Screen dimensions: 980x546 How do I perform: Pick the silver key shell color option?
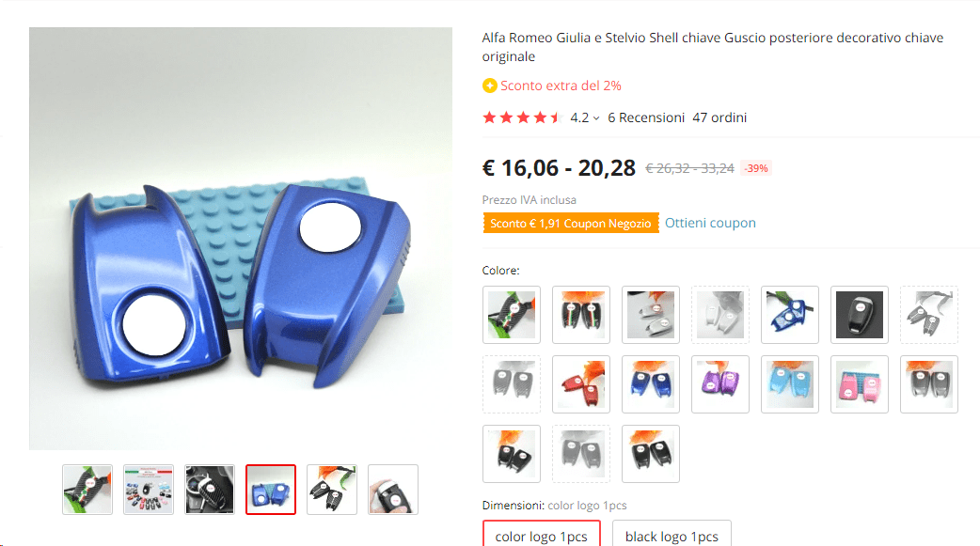tap(651, 315)
